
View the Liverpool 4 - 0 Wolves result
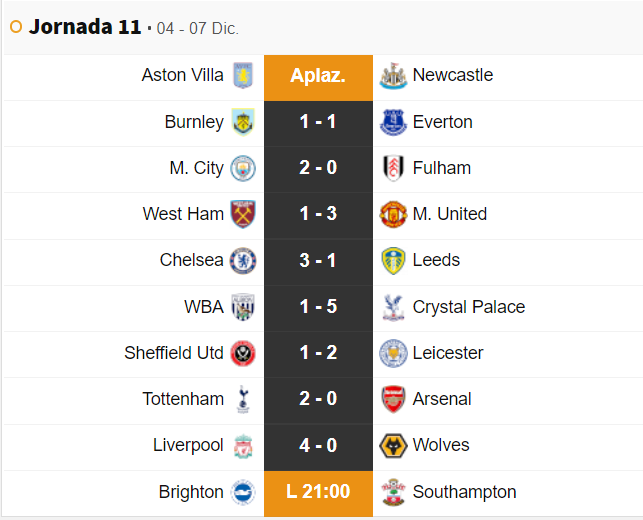pos(318,445)
